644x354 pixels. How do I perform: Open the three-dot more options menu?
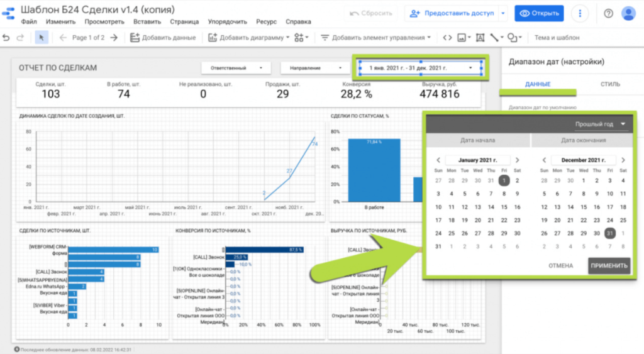pyautogui.click(x=580, y=13)
